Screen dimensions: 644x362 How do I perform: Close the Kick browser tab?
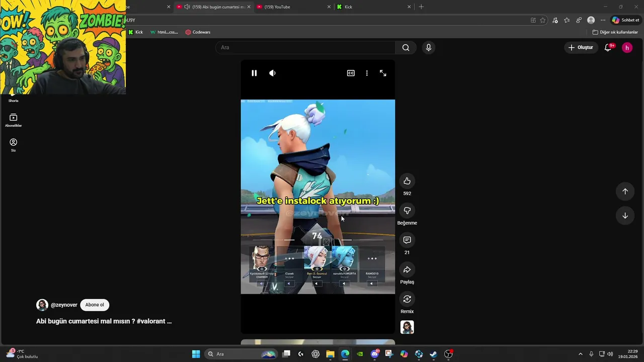click(409, 7)
